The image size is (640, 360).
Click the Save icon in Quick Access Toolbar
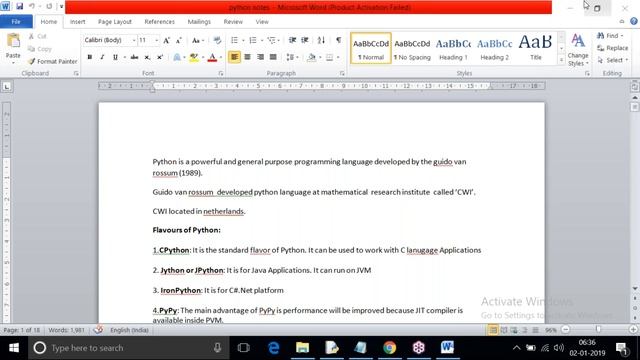point(19,6)
